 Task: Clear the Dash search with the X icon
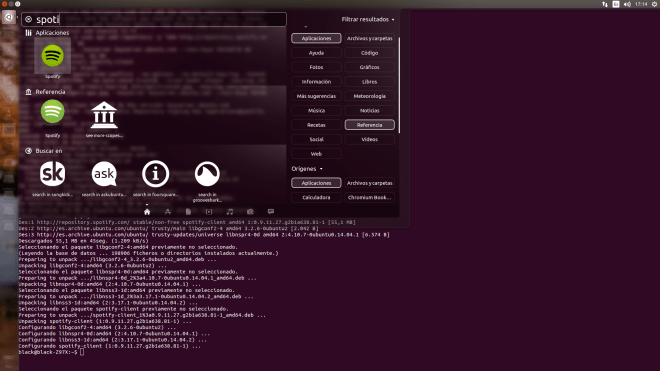[28, 19]
